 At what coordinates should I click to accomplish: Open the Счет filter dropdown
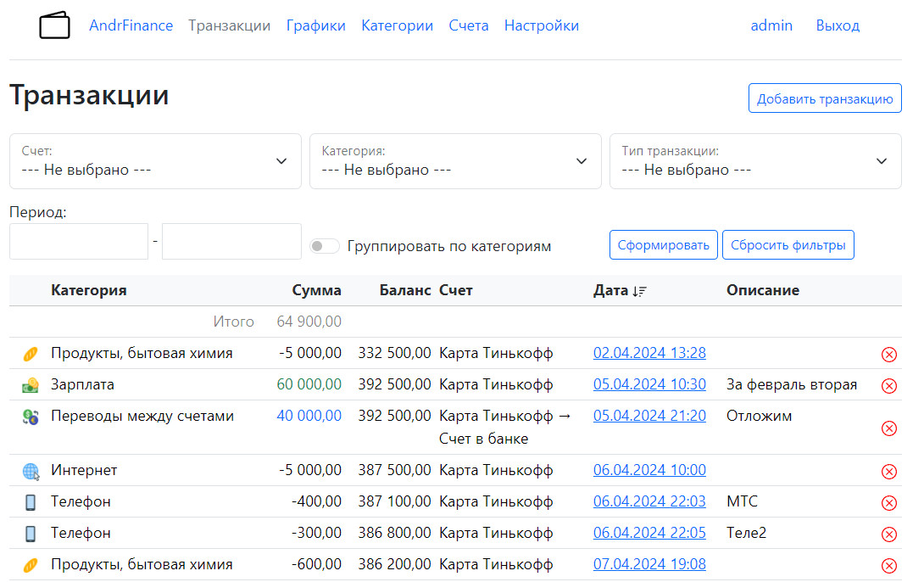pyautogui.click(x=155, y=161)
